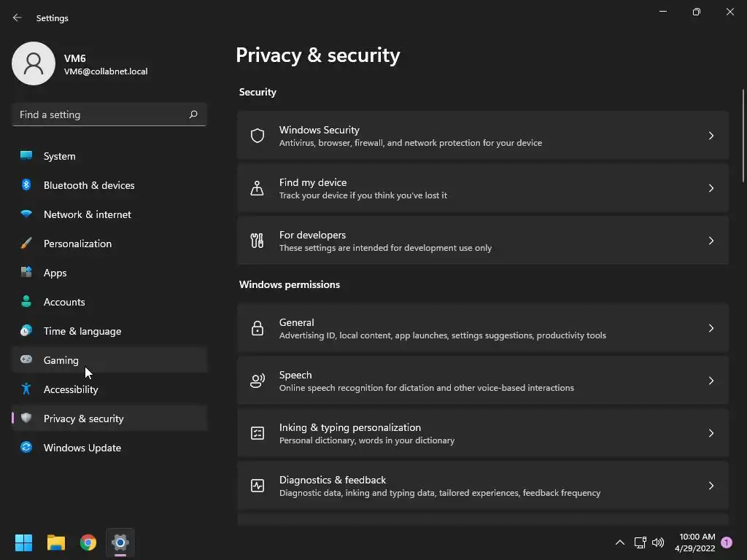Open Google Chrome from the taskbar
The image size is (747, 560).
88,542
